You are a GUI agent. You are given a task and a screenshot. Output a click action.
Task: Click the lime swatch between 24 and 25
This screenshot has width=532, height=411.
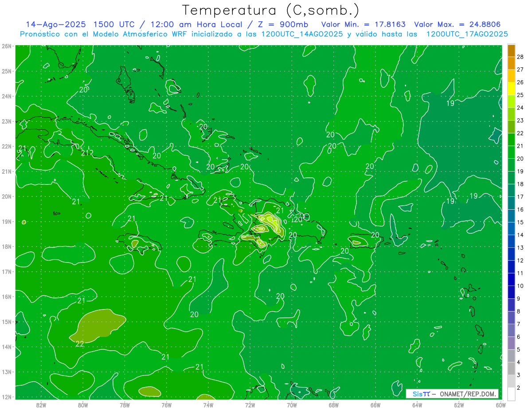[511, 102]
